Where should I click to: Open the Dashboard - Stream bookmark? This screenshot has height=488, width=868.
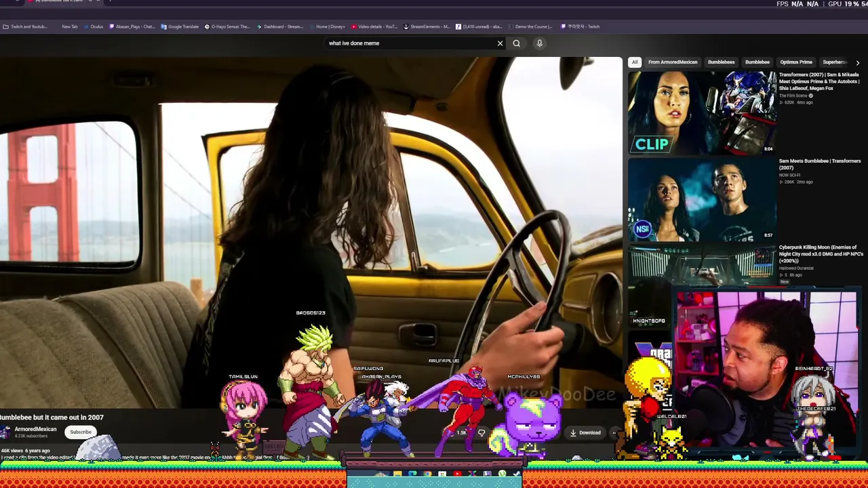click(279, 26)
